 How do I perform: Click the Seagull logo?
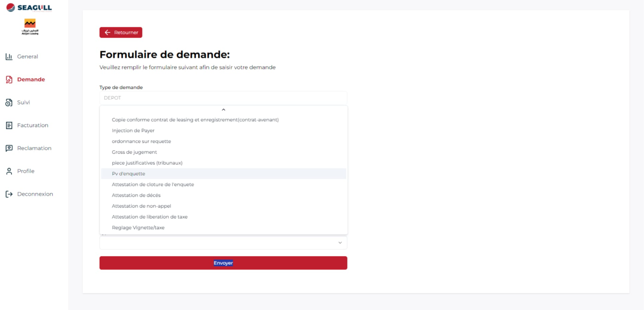(x=29, y=7)
